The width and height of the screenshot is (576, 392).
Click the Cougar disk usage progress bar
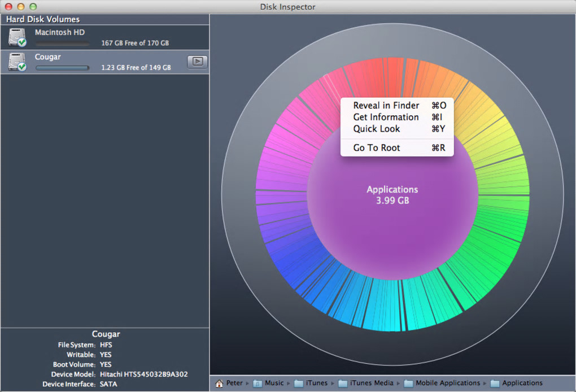pyautogui.click(x=62, y=68)
